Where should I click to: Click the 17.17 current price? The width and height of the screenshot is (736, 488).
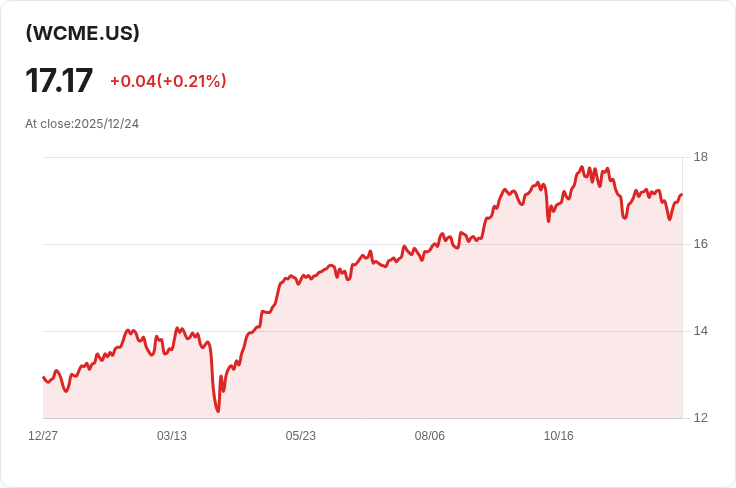[x=59, y=81]
